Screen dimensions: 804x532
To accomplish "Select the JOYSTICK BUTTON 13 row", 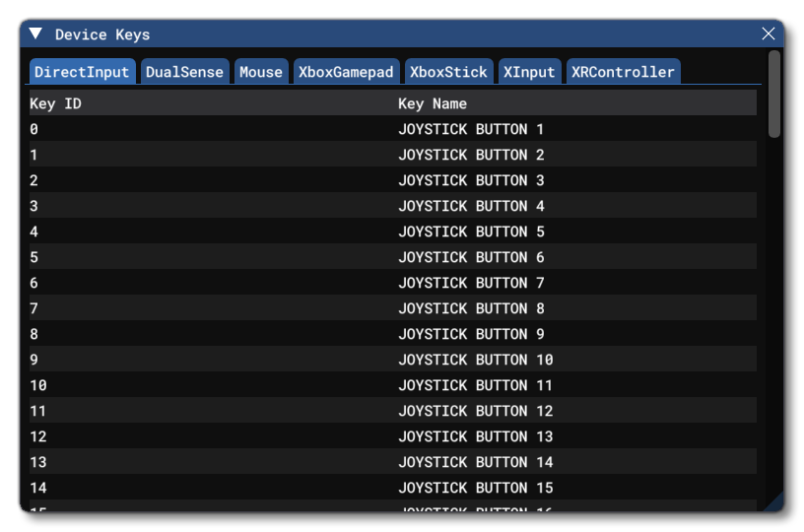I will tap(393, 436).
